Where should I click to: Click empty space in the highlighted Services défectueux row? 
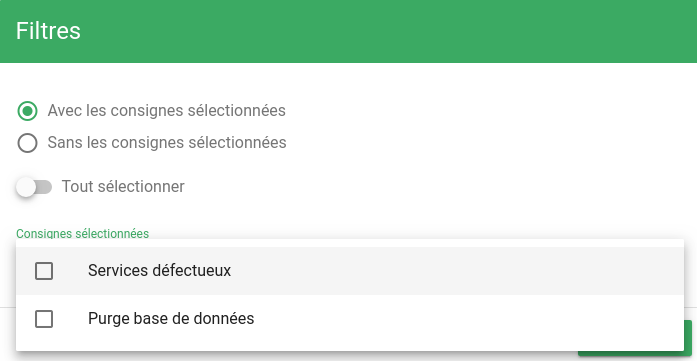445,271
